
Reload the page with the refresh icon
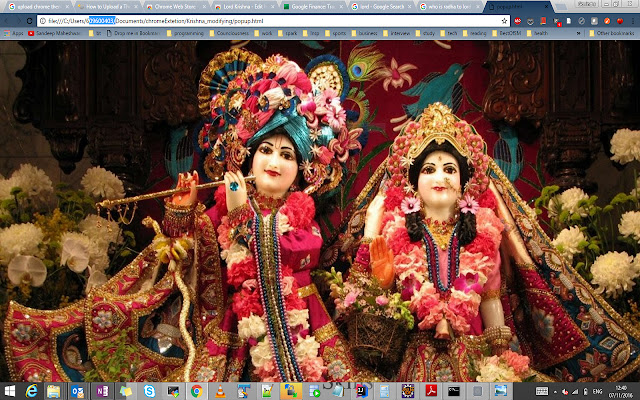[29, 20]
